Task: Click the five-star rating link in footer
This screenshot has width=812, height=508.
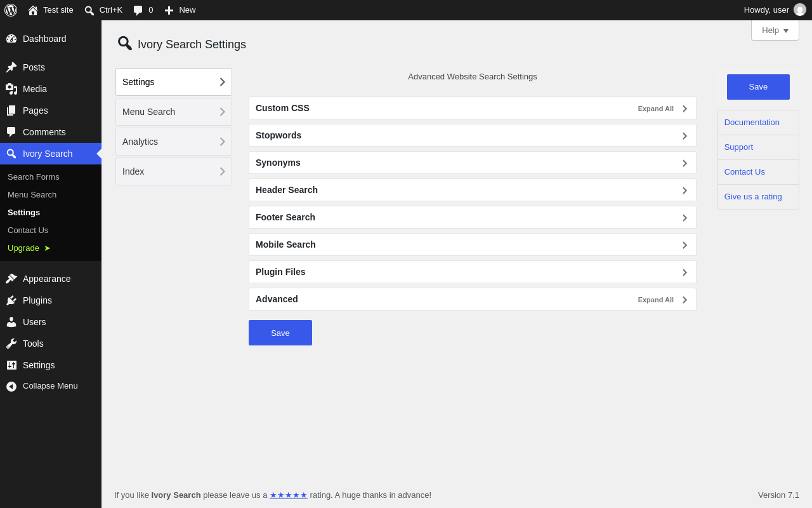Action: click(289, 495)
